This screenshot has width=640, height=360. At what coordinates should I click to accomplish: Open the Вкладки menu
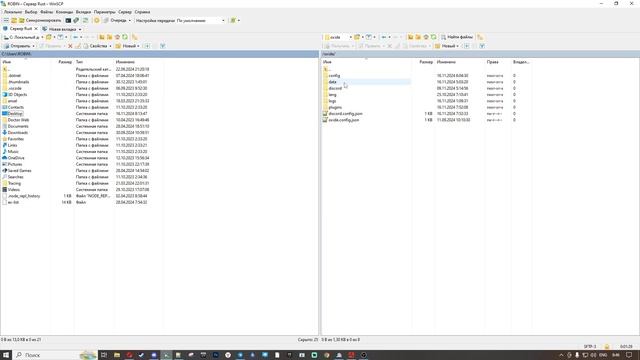(83, 12)
